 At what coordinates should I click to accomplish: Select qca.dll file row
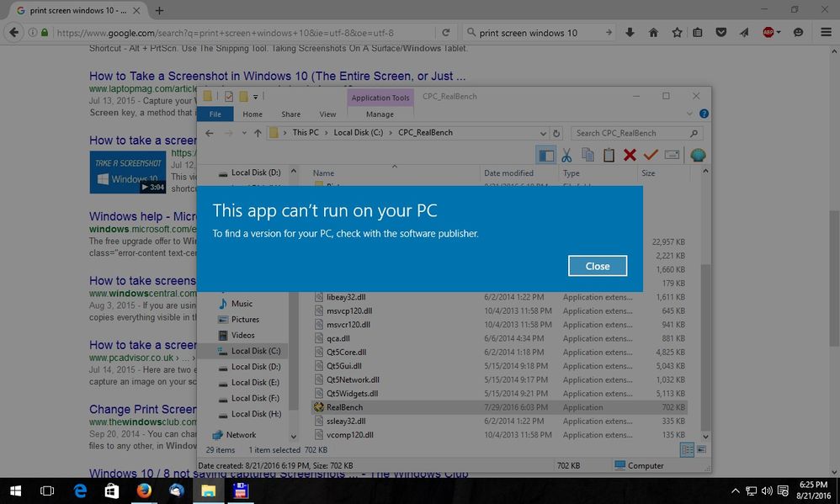pos(498,338)
